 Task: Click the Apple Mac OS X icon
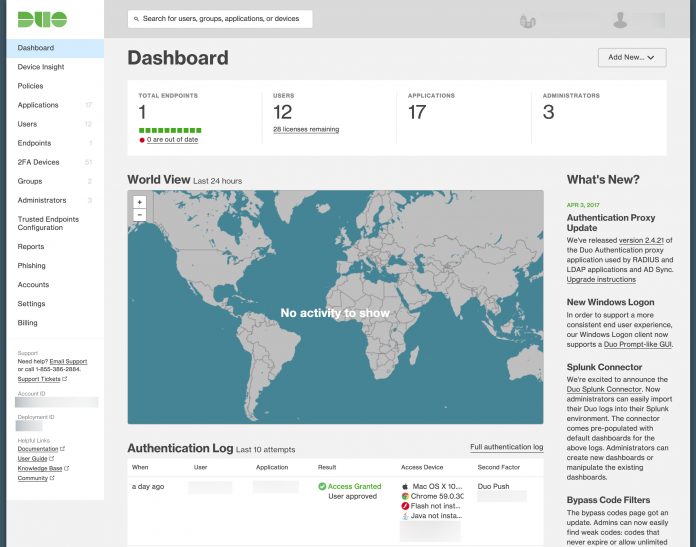point(405,486)
